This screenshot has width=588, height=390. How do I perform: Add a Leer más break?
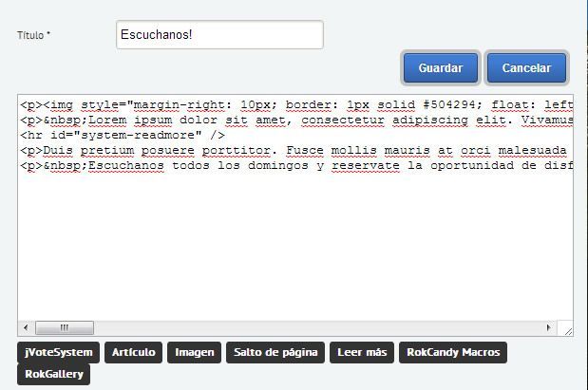pyautogui.click(x=362, y=352)
